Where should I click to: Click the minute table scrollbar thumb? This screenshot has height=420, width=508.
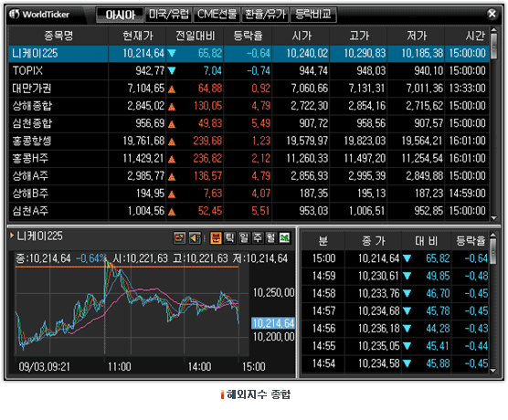click(x=493, y=251)
